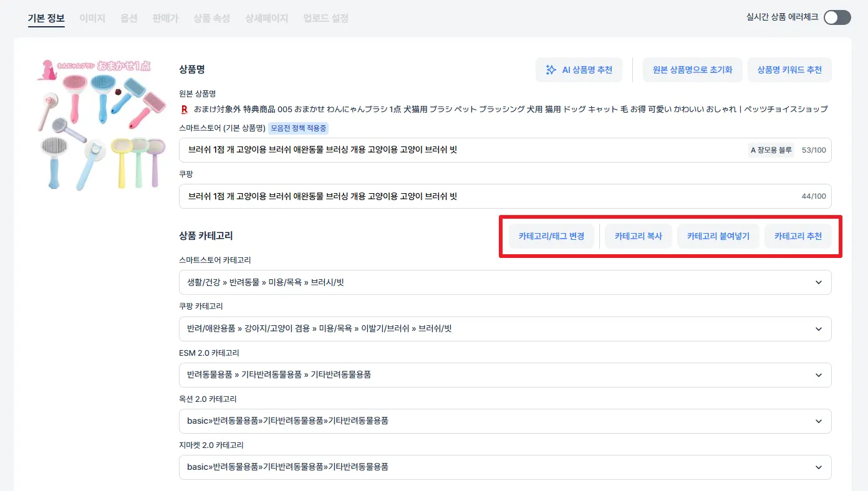Click the 카테고리 추천 button
This screenshot has width=868, height=491.
[798, 236]
